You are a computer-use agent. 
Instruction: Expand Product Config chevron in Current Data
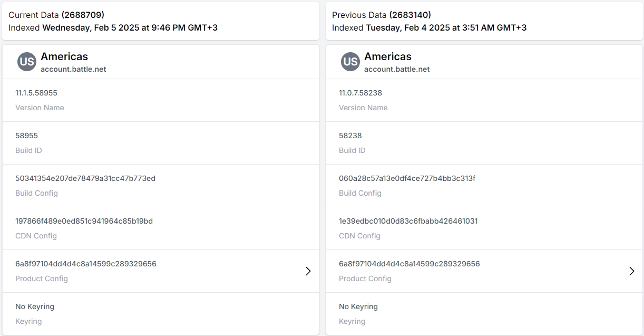(308, 271)
